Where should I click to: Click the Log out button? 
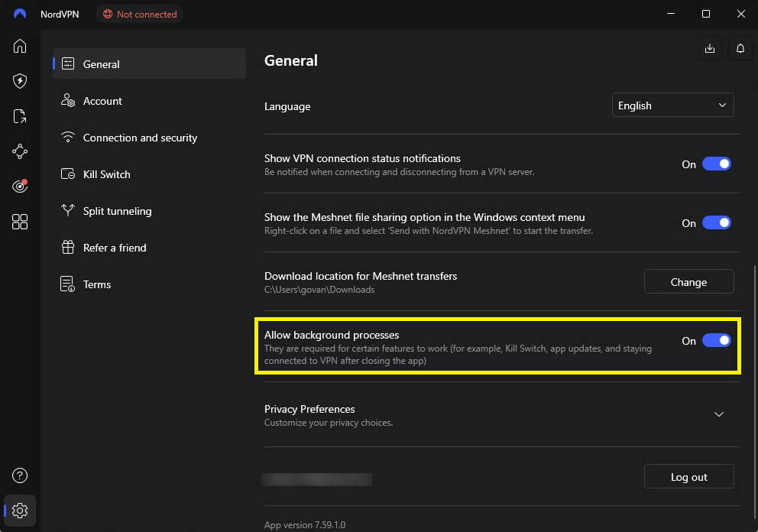click(x=689, y=477)
